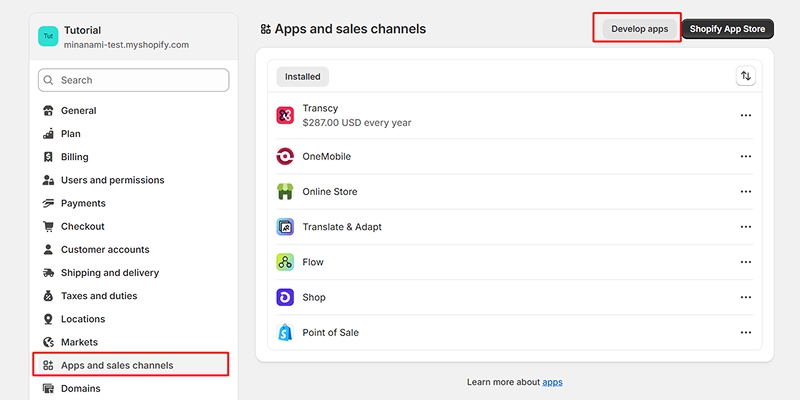
Task: Open the Flow app entry
Action: coord(514,262)
